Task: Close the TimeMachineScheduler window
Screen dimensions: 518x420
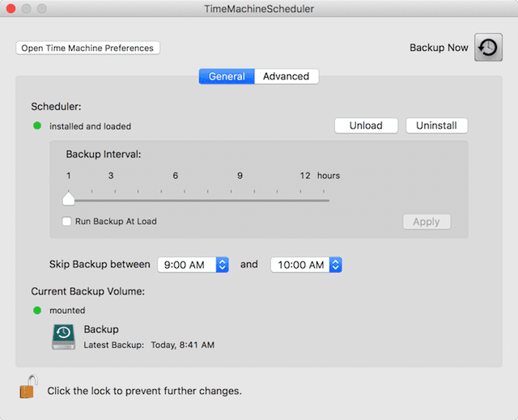Action: pyautogui.click(x=10, y=9)
